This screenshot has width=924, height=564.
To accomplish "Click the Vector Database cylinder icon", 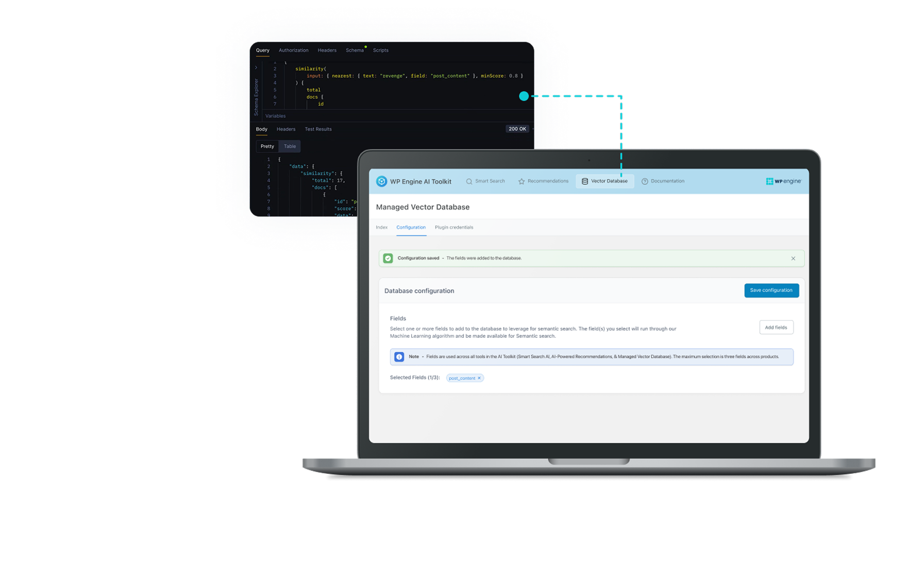I will tap(585, 181).
